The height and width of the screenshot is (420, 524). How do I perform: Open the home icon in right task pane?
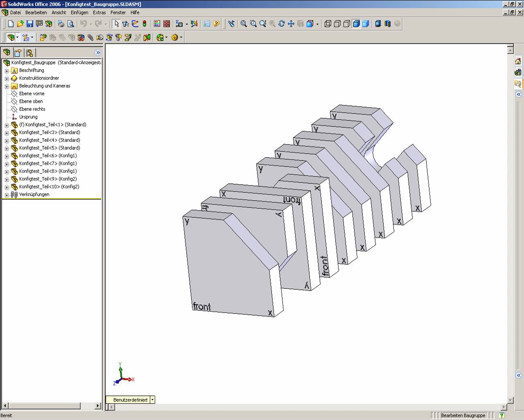[x=518, y=61]
